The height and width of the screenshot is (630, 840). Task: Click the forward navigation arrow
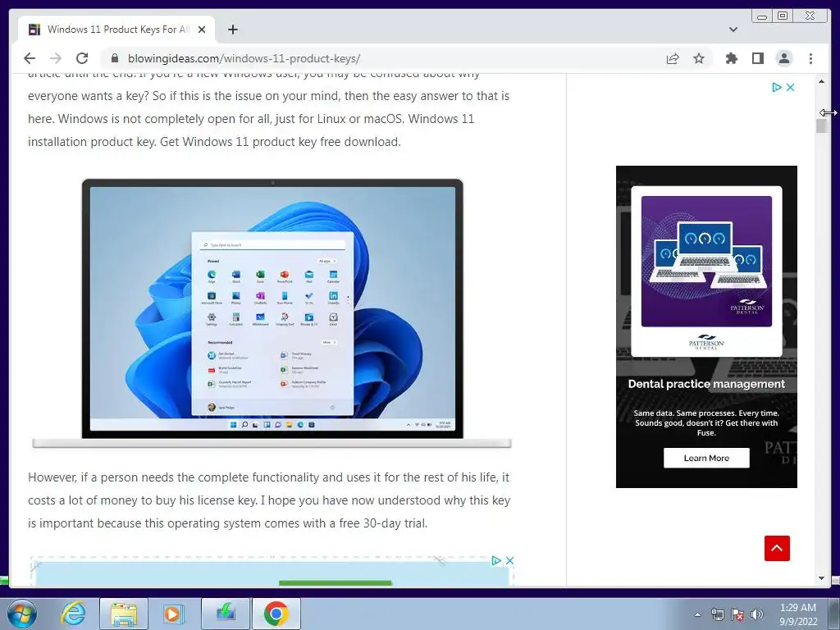coord(56,58)
